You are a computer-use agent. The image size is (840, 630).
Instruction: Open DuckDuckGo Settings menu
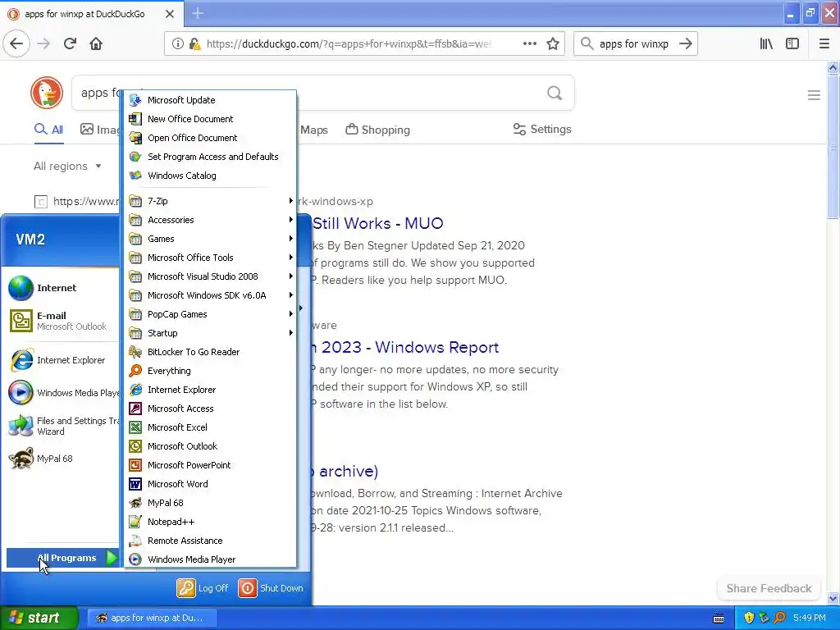coord(542,129)
